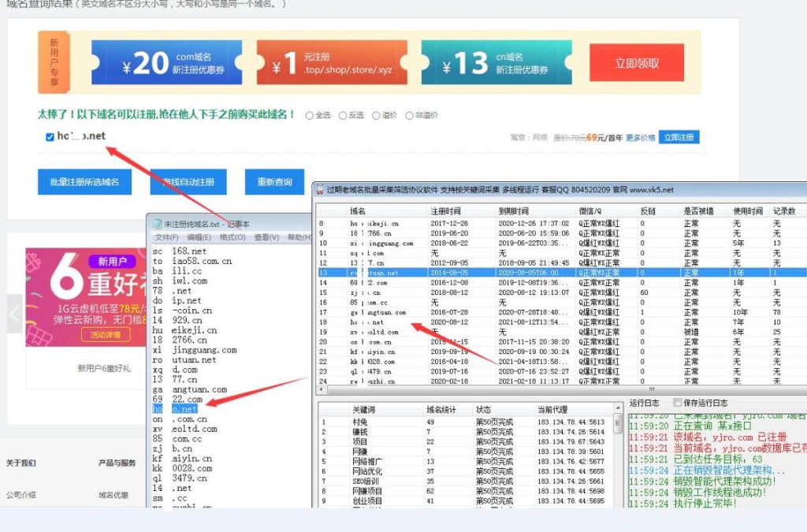
Task: Click the 立即领取 coupon button
Action: [x=637, y=63]
